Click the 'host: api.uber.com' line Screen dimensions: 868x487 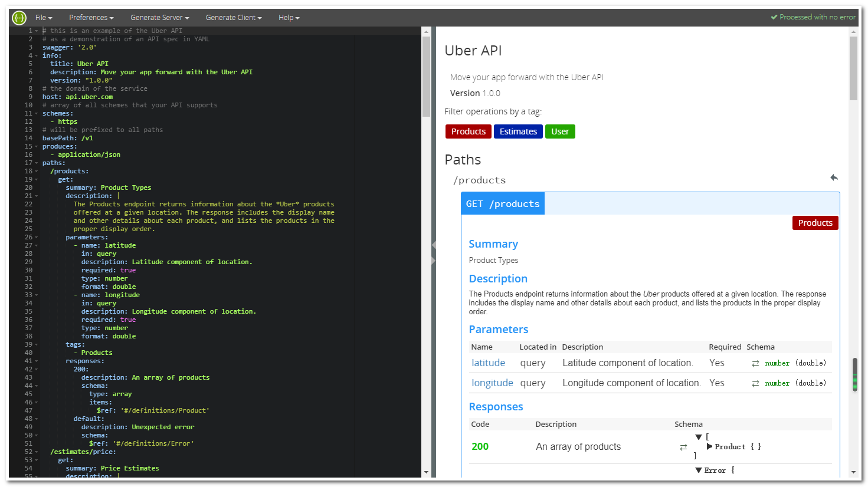(x=77, y=97)
